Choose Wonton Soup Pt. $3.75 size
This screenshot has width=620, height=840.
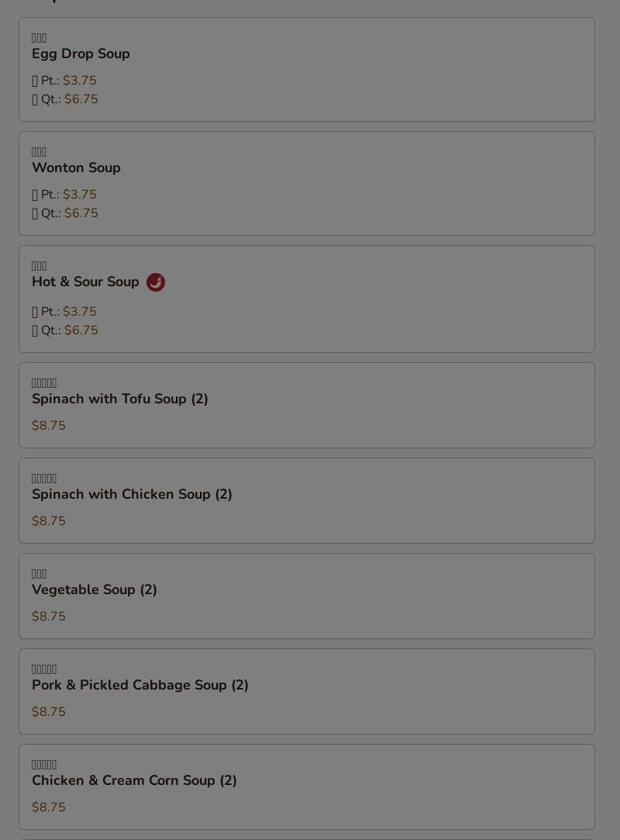[x=64, y=195]
